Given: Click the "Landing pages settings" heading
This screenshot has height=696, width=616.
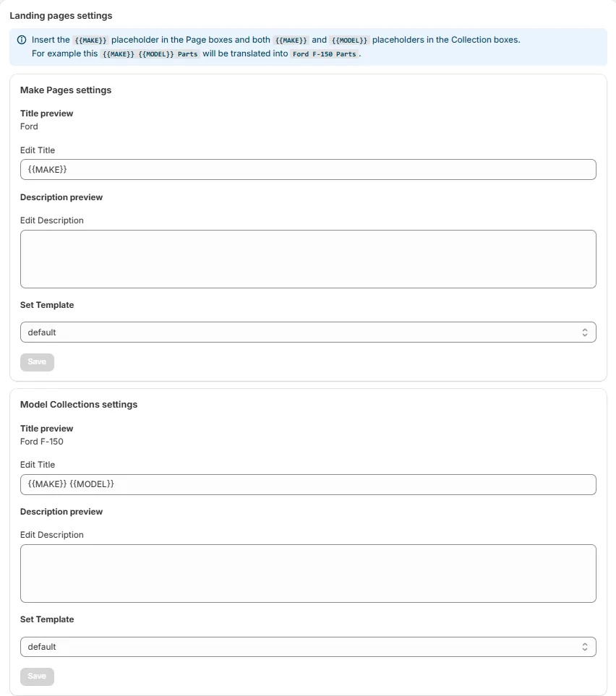Looking at the screenshot, I should tap(61, 15).
